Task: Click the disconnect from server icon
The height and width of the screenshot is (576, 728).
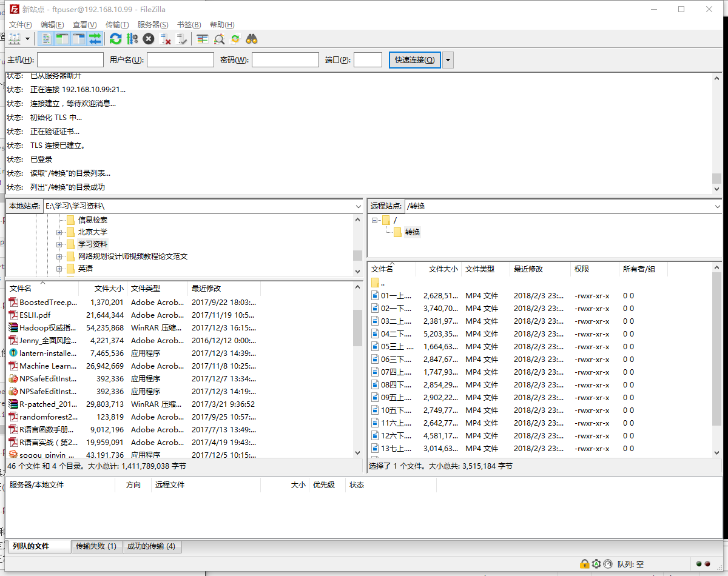Action: point(165,39)
